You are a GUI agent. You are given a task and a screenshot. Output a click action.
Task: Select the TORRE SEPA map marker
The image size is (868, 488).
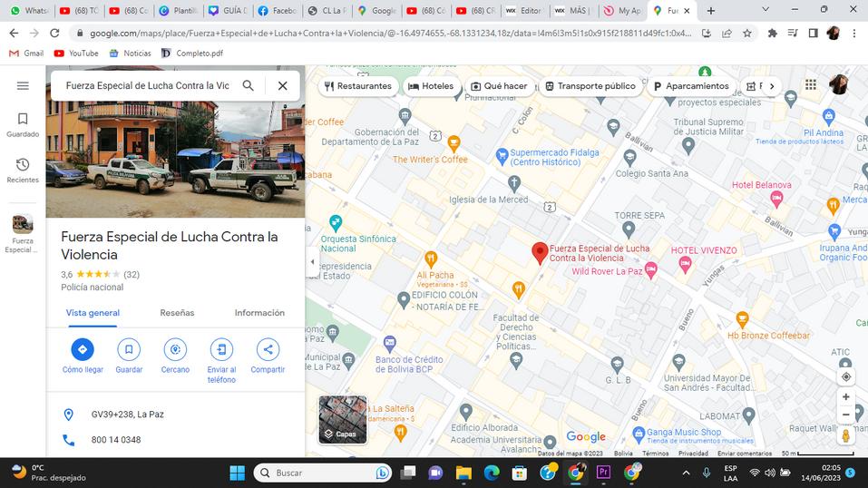[629, 229]
